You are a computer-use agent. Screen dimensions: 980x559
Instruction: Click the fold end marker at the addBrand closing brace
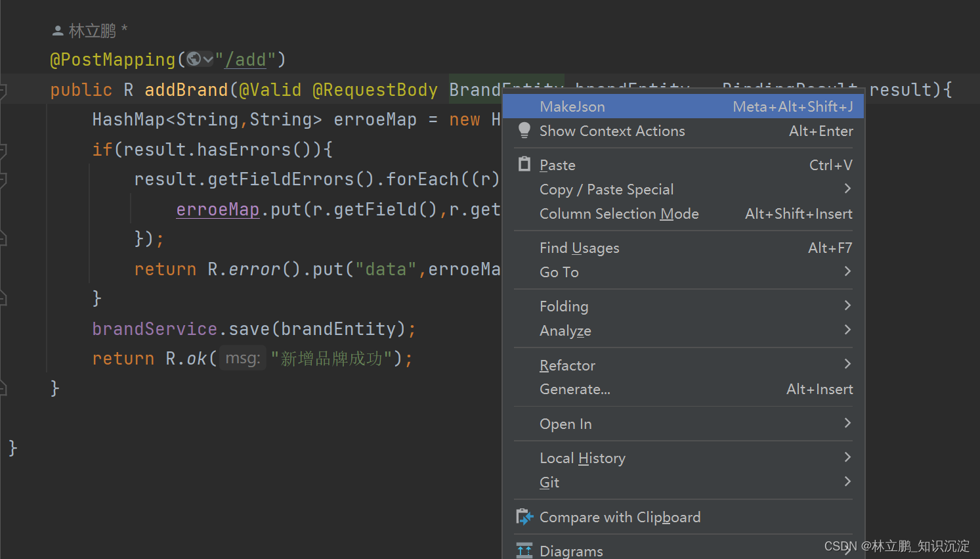click(3, 388)
